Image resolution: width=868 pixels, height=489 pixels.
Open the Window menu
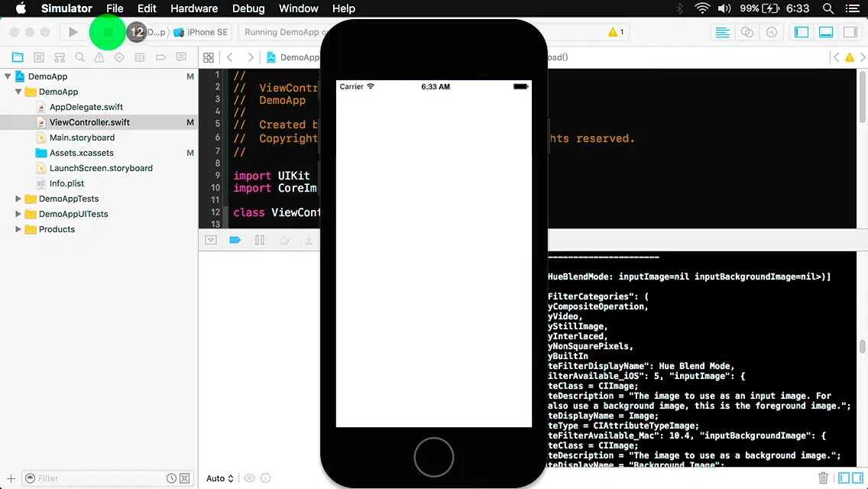point(298,8)
